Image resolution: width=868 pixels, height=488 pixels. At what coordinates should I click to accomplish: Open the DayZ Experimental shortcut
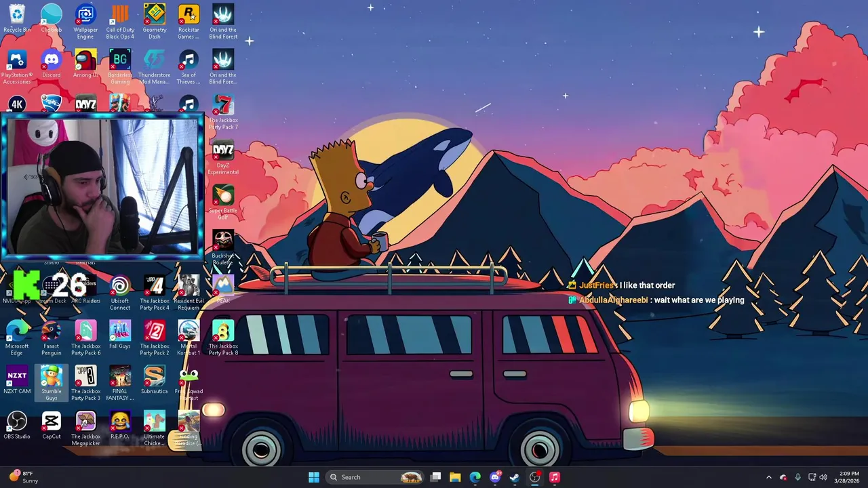[223, 157]
